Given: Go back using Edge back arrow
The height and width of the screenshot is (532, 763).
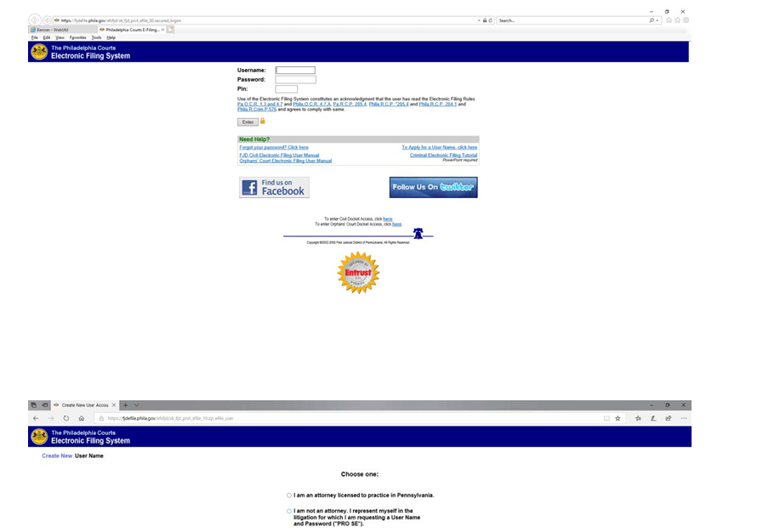Looking at the screenshot, I should point(35,418).
